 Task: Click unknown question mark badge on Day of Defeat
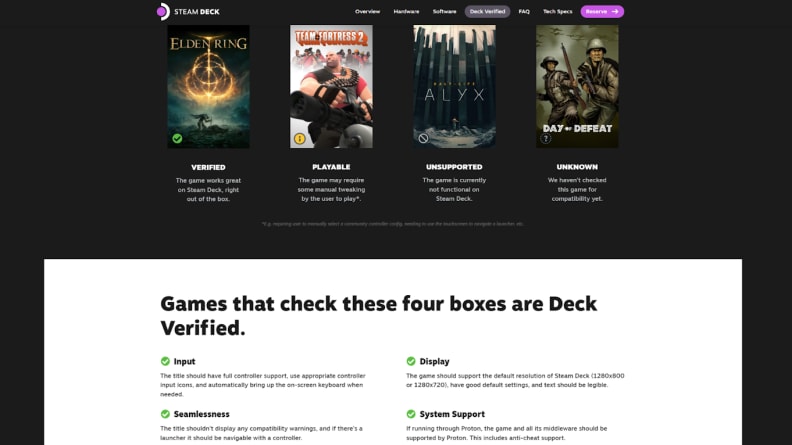tap(546, 138)
